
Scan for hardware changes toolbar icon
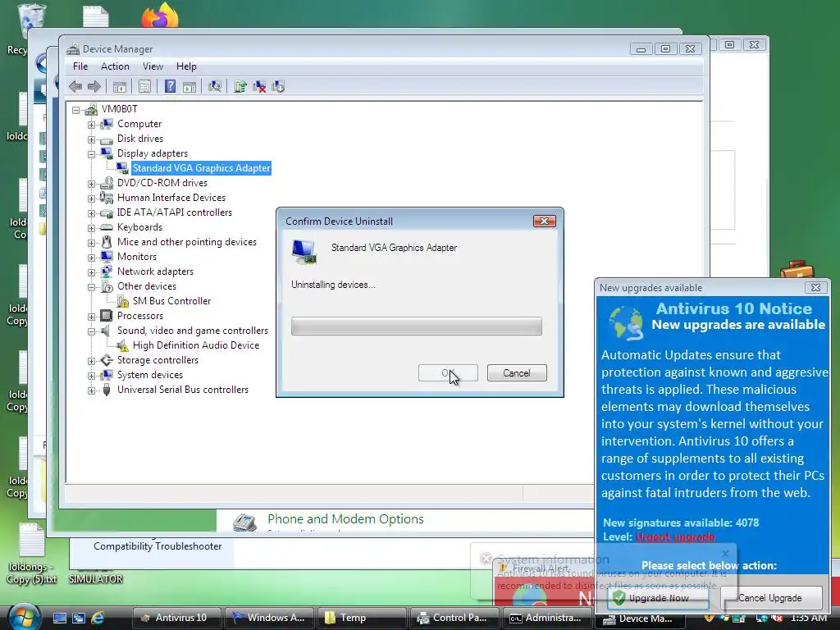215,87
